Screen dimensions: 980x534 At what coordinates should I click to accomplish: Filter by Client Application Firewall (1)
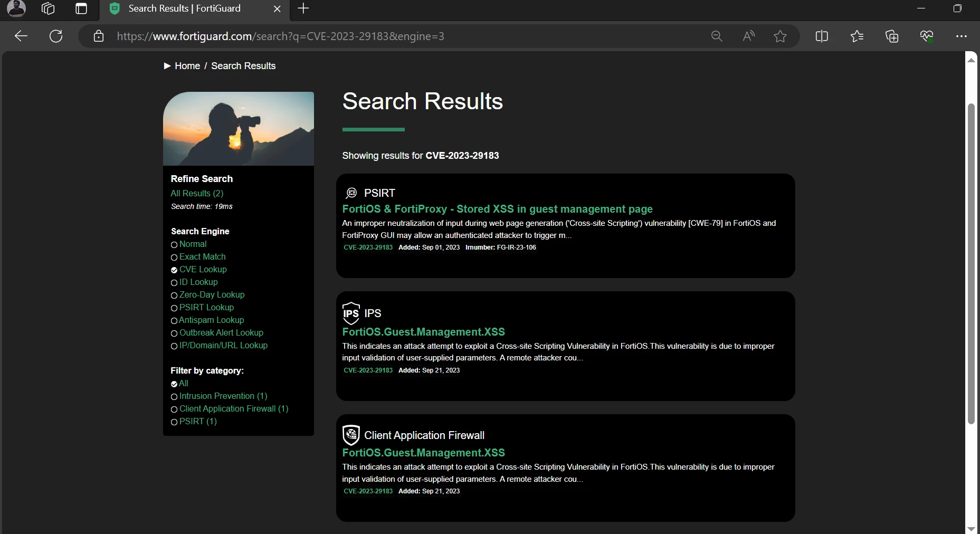coord(230,409)
